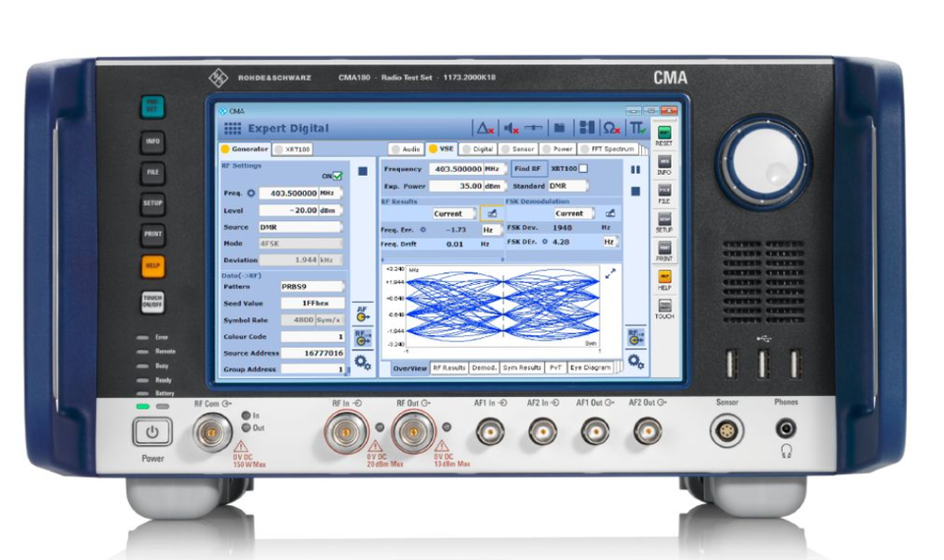Click the on-screen RESET softkey
Screen dimensions: 944x560
click(x=664, y=136)
